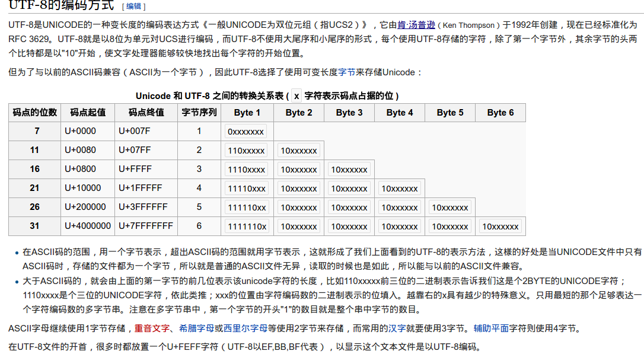
Task: Open the 编辑 link beside the heading
Action: pyautogui.click(x=133, y=6)
